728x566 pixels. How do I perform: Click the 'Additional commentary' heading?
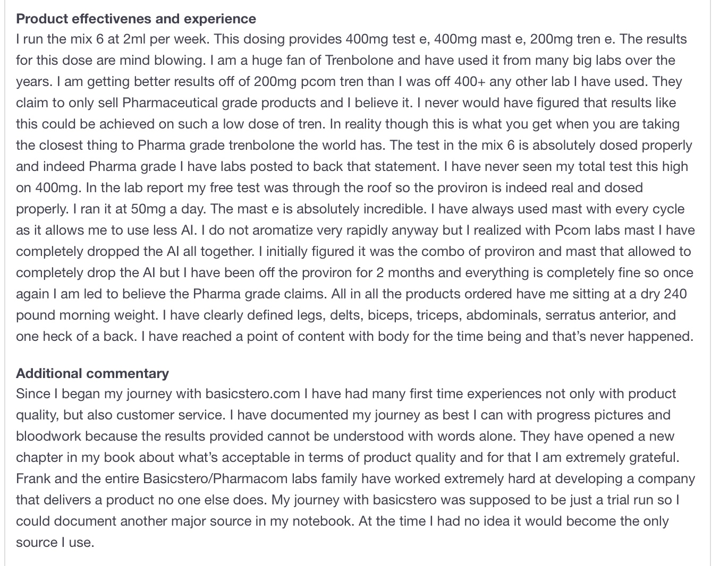pyautogui.click(x=92, y=373)
